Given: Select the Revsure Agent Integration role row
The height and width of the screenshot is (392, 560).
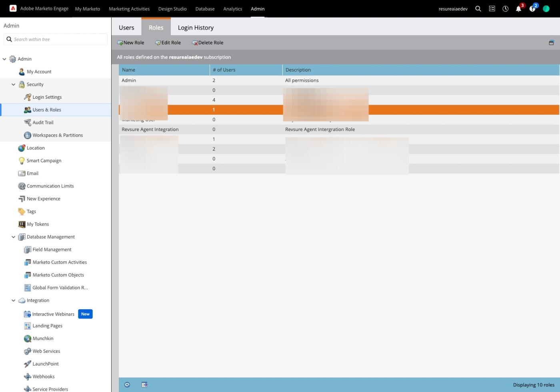Looking at the screenshot, I should point(339,129).
